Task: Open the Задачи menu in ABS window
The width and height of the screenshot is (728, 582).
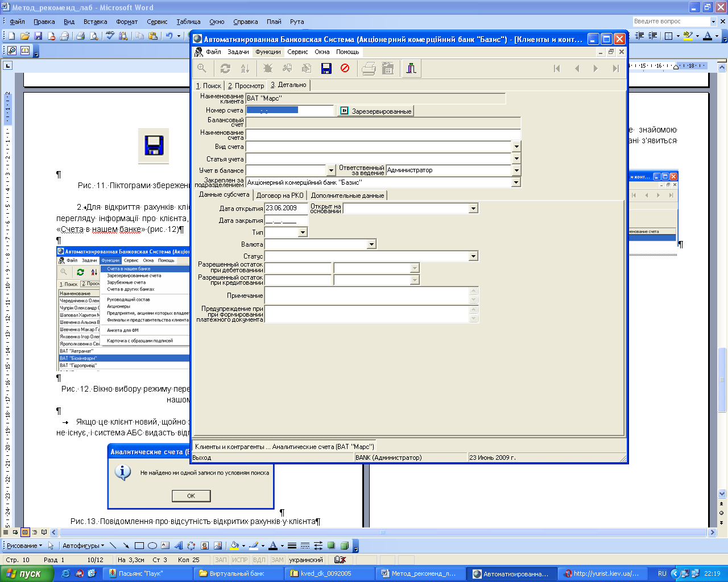Action: coord(238,52)
